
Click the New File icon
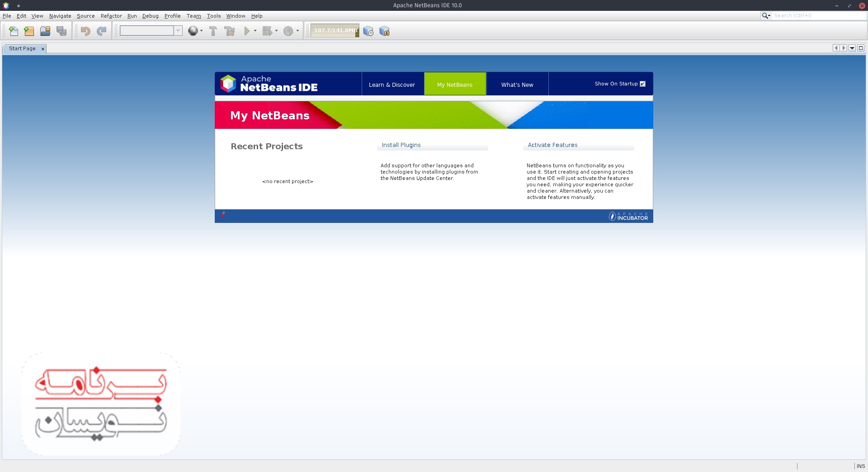(x=13, y=31)
